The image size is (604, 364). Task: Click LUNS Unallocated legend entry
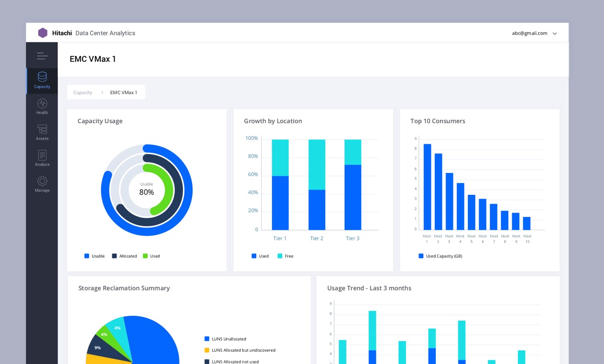pyautogui.click(x=225, y=339)
